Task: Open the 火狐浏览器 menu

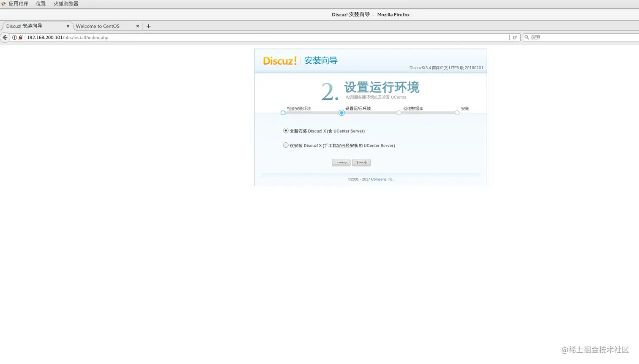Action: point(66,4)
